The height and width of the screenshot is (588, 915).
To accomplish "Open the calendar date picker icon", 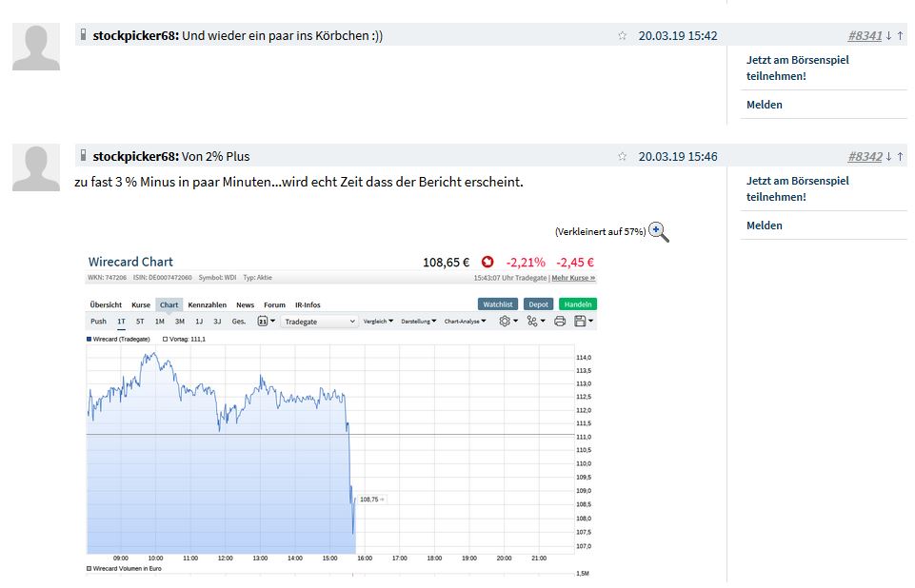I will [x=264, y=322].
